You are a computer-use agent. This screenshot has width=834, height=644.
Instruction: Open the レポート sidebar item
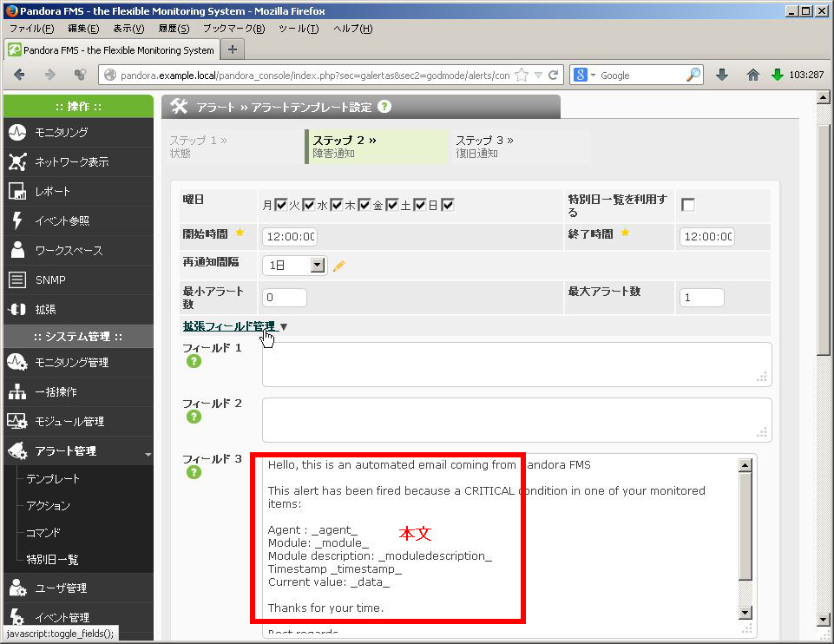78,192
